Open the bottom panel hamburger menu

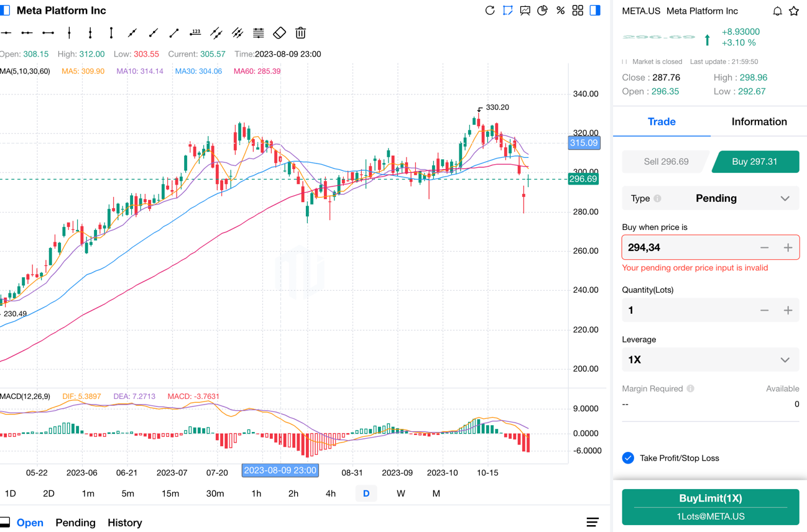click(593, 523)
